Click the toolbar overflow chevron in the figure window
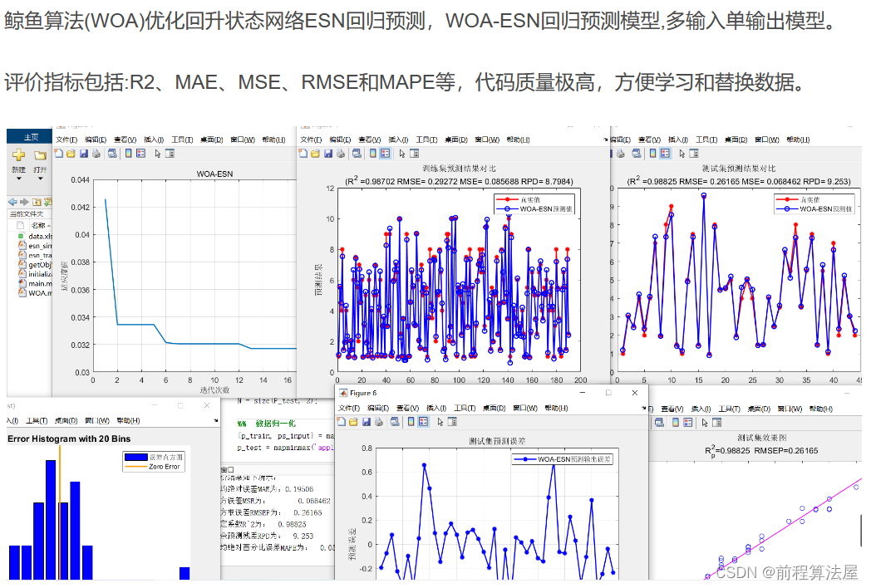 click(x=645, y=406)
